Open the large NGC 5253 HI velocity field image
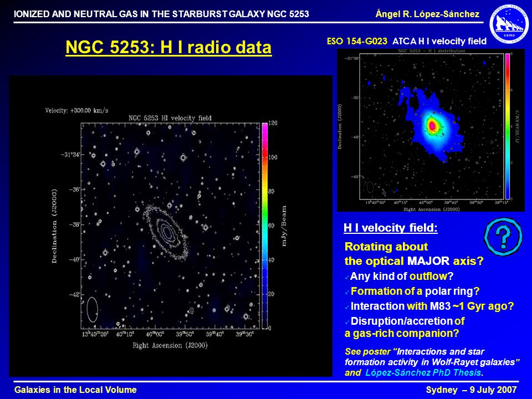The image size is (532, 399). point(171,226)
